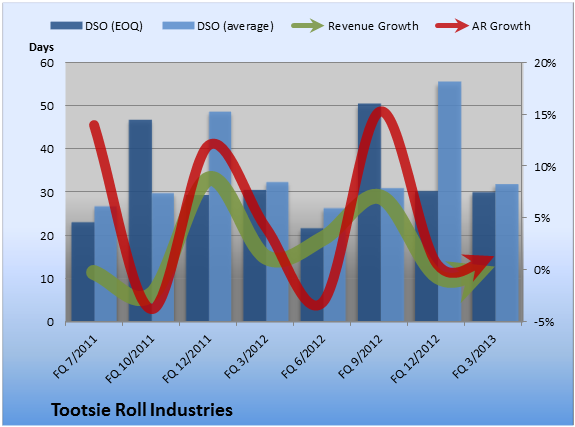575x427 pixels.
Task: Click the light DSO (average) bar for FQ 12/2011
Action: [220, 217]
